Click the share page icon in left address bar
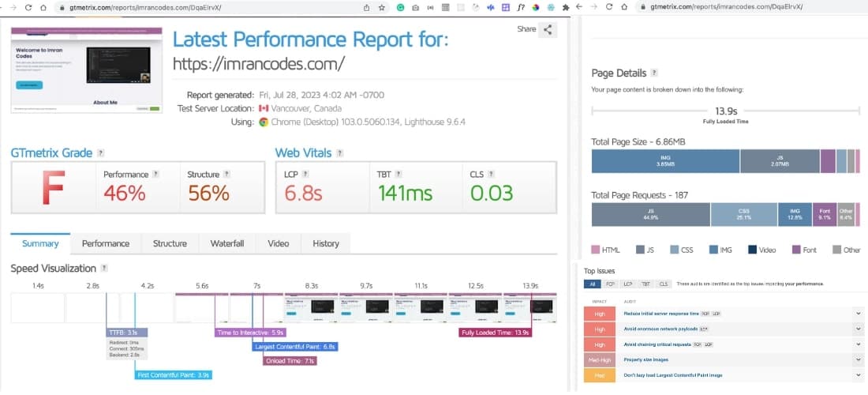Image resolution: width=868 pixels, height=395 pixels. pos(366,8)
